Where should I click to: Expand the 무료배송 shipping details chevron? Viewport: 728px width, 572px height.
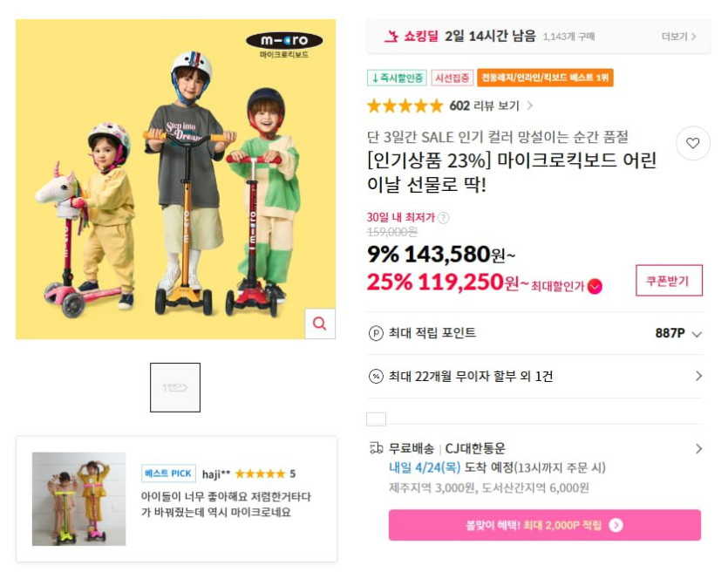pos(698,449)
